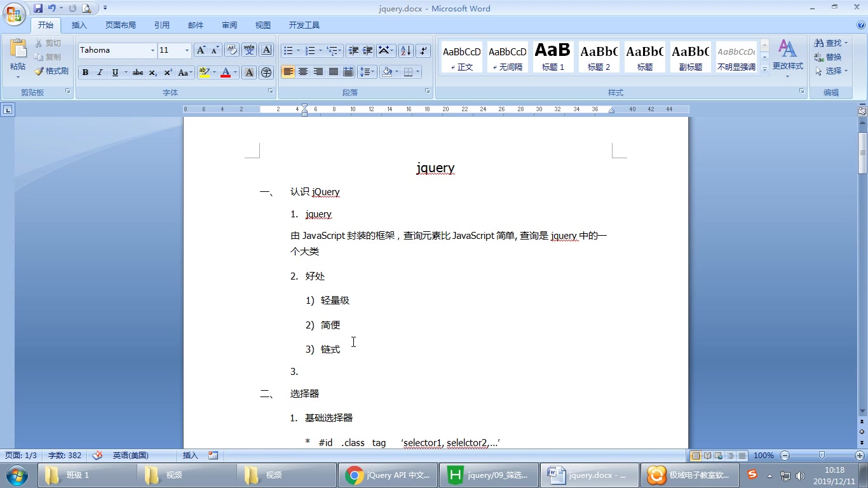The image size is (868, 488).
Task: Open Word Help question mark icon
Action: pos(862,25)
